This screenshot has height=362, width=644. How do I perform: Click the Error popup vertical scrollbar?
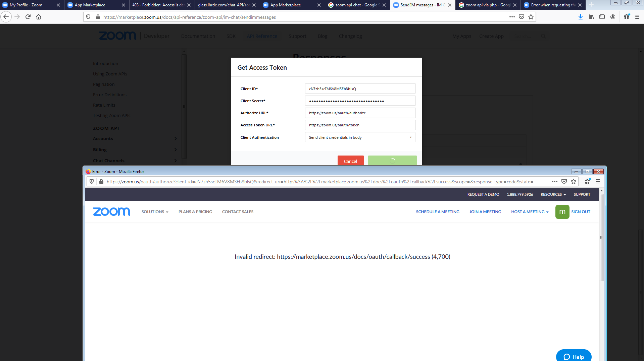pyautogui.click(x=601, y=238)
